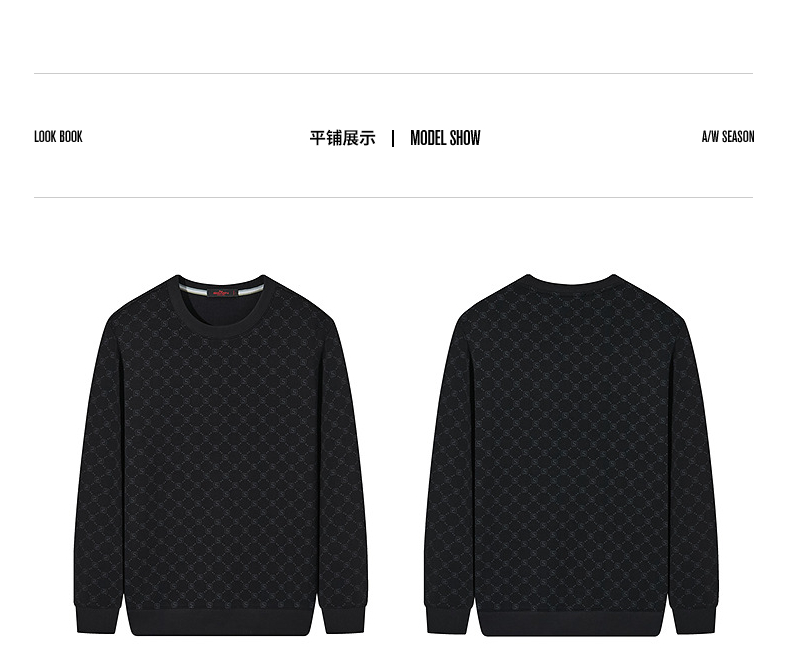Click the front sweater's left sleeve cuff
The width and height of the screenshot is (790, 663).
click(96, 620)
